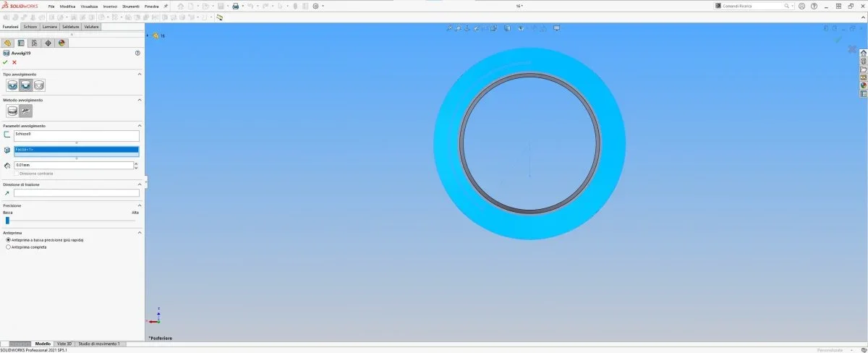868x353 pixels.
Task: Open the Strumenti menu
Action: pos(130,6)
